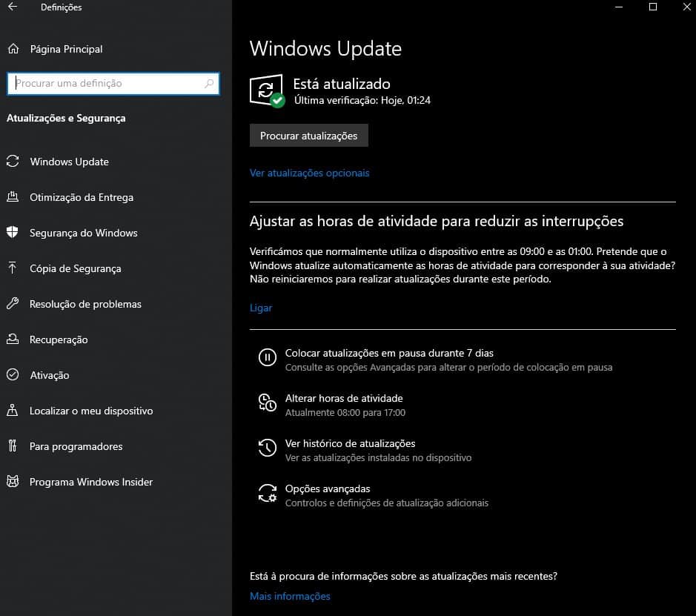The height and width of the screenshot is (616, 696).
Task: Click the advanced options gear-sync icon
Action: tap(268, 493)
